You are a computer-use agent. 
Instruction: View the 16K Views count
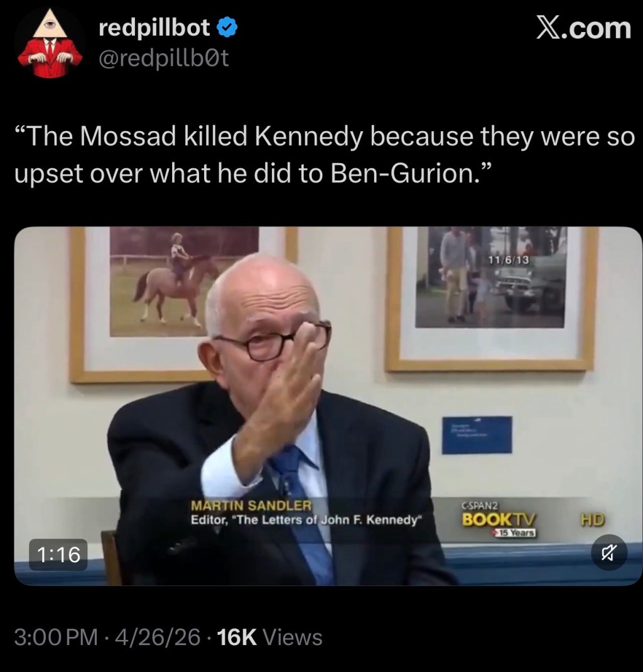point(270,637)
